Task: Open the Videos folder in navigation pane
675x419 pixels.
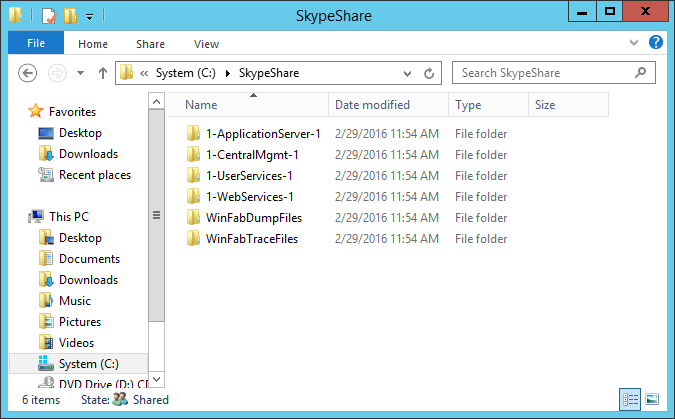Action: (x=76, y=343)
